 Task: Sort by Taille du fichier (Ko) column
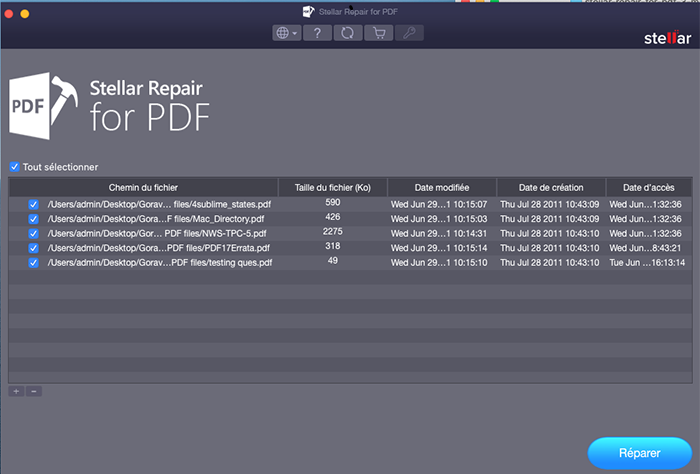click(x=333, y=187)
